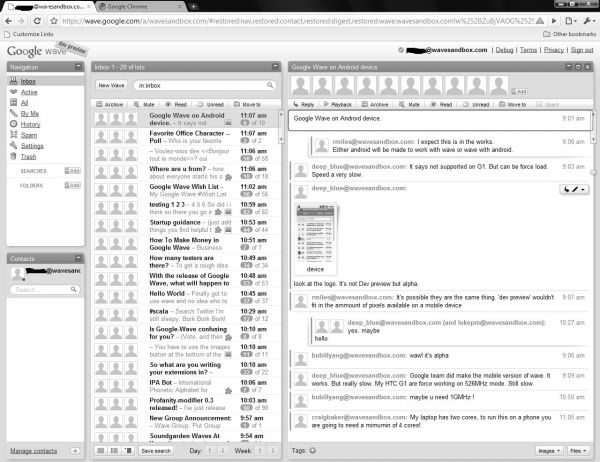Open 'Profanity-modifier 0.3 released!' wave
The height and width of the screenshot is (462, 600).
186,404
